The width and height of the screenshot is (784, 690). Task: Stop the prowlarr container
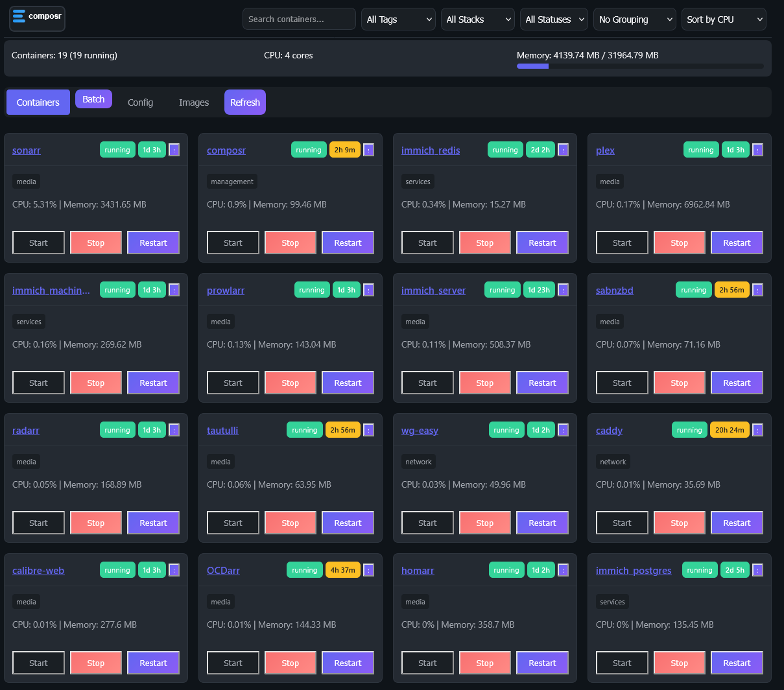coord(291,383)
